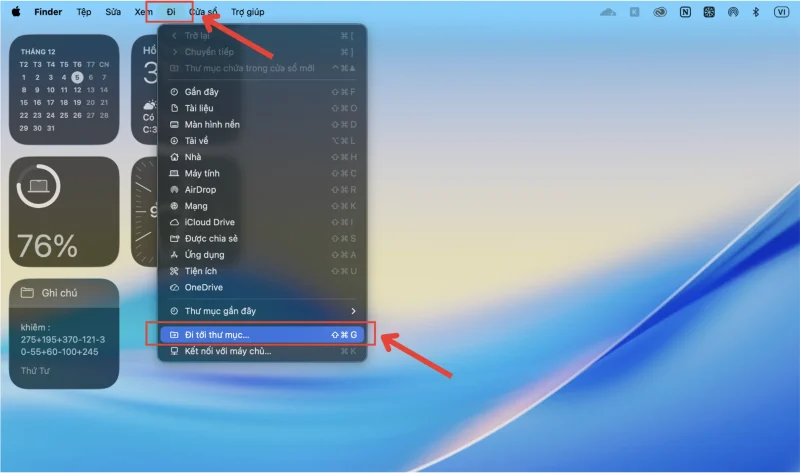Select Gần đây from the menu
Viewport: 800px width, 473px height.
262,92
